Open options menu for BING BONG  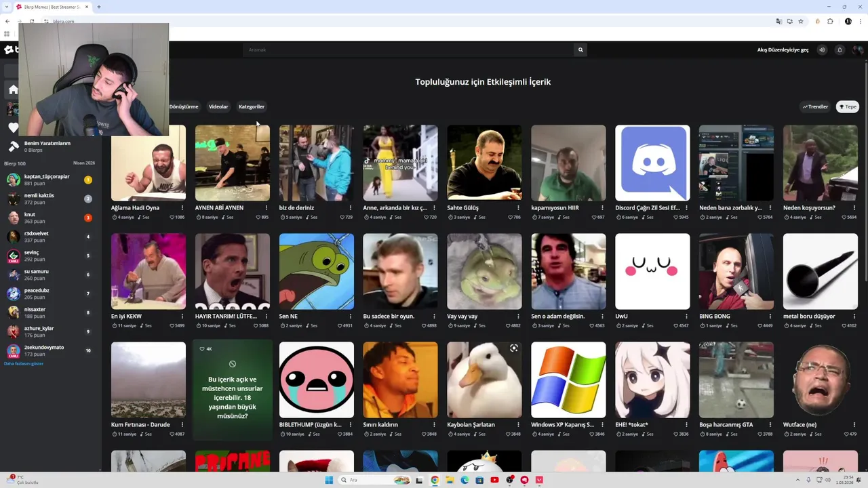click(770, 316)
